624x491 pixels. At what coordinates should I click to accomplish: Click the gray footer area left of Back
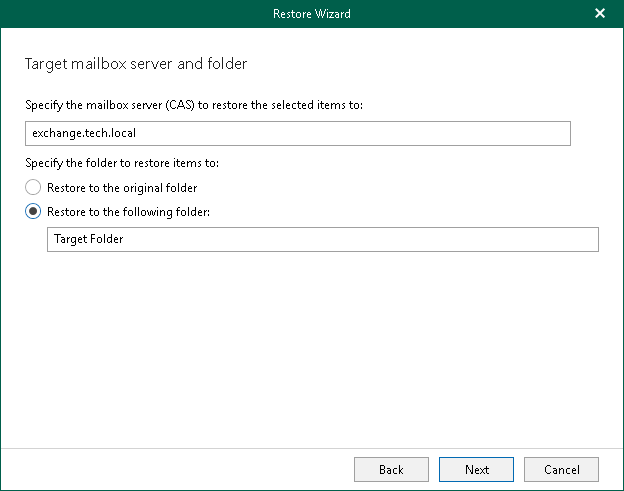point(180,469)
